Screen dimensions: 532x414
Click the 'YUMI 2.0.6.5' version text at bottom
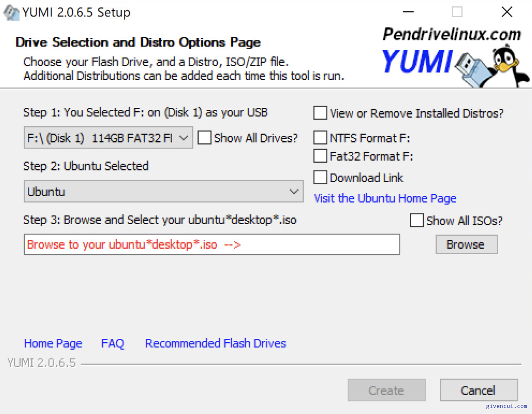point(41,363)
